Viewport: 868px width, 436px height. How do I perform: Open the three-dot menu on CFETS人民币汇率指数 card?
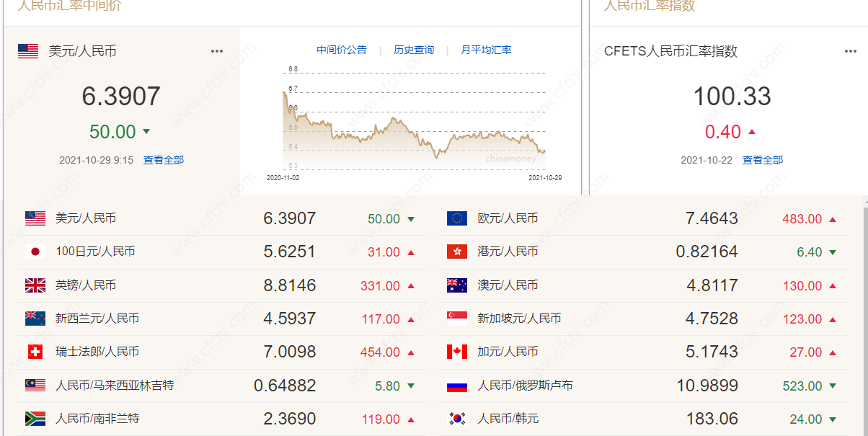pyautogui.click(x=851, y=51)
